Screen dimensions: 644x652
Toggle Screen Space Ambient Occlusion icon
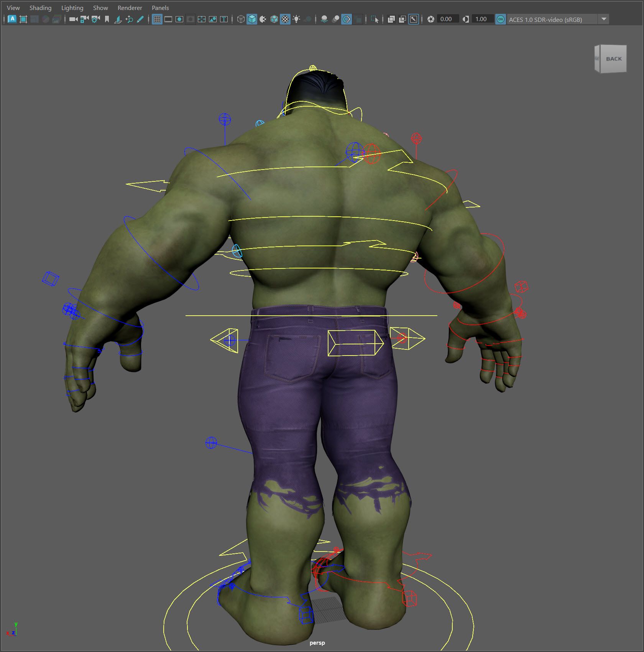[324, 19]
